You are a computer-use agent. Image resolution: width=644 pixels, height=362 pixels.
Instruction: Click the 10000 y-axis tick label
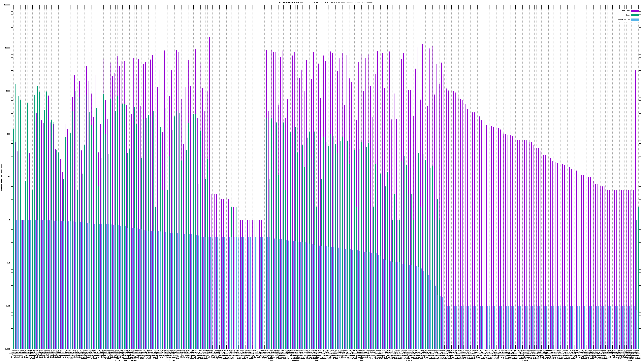click(7, 48)
